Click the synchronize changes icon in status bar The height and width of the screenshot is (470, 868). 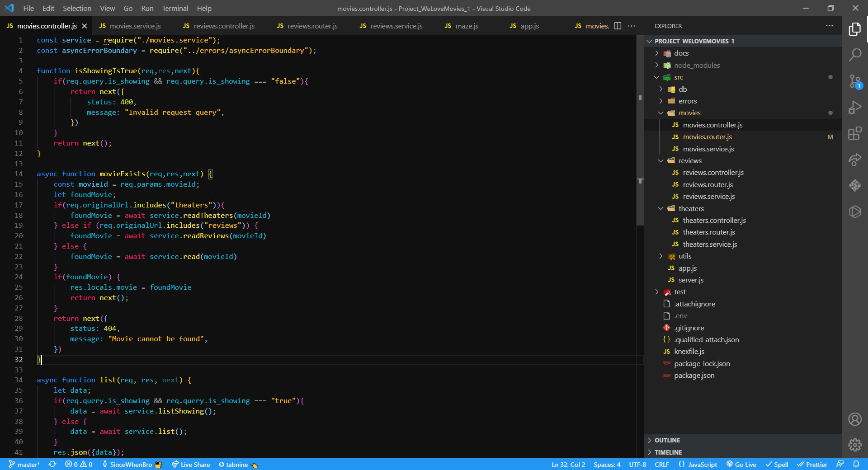pyautogui.click(x=52, y=464)
